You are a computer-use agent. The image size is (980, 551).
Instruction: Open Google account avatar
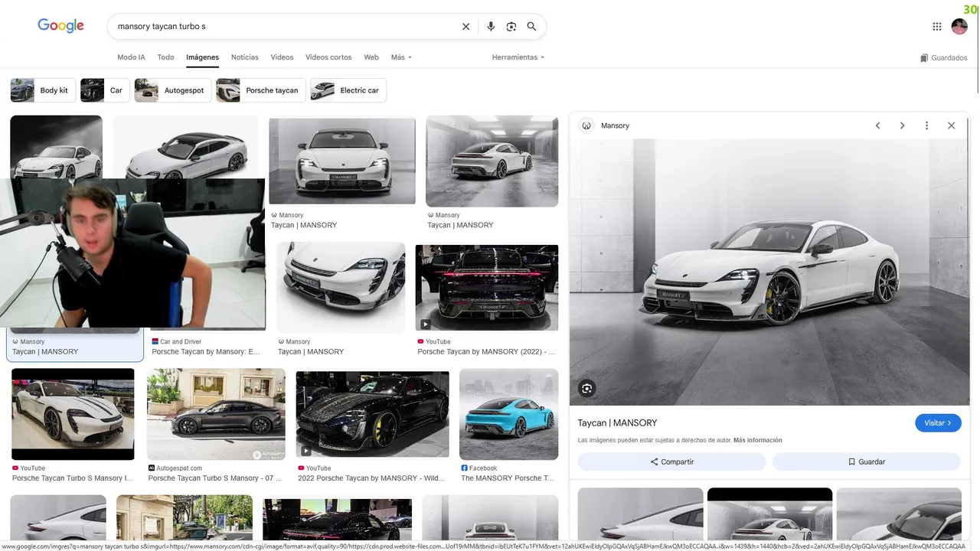click(959, 26)
